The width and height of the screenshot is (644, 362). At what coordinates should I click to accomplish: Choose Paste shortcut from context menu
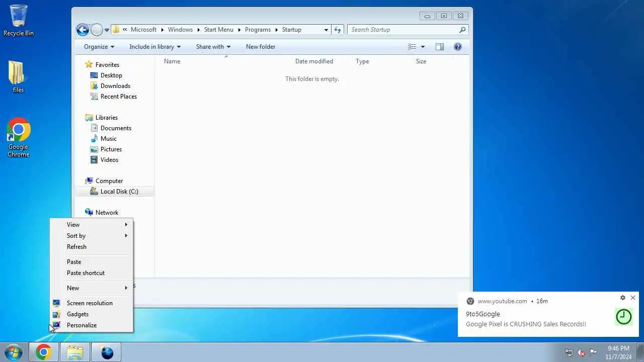point(92,273)
